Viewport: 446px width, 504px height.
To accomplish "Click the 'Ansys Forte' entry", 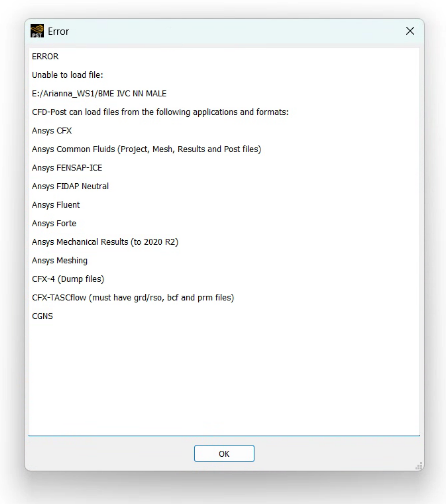I will coord(54,223).
